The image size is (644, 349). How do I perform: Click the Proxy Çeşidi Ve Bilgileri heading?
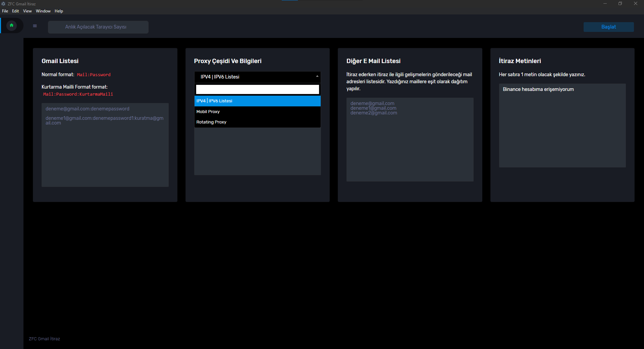(x=228, y=61)
